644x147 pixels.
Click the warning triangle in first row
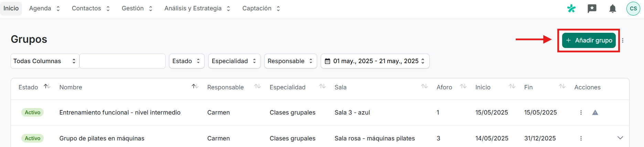click(595, 112)
